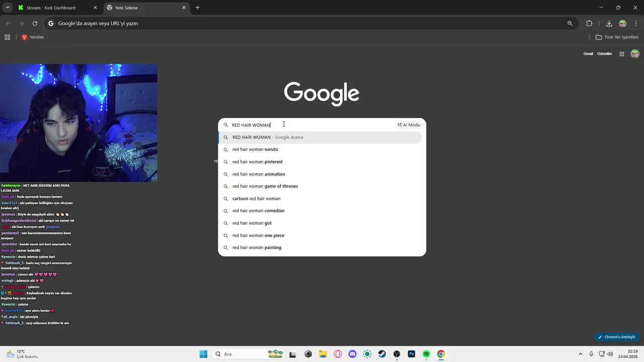Open File Explorer from taskbar

coord(323,354)
